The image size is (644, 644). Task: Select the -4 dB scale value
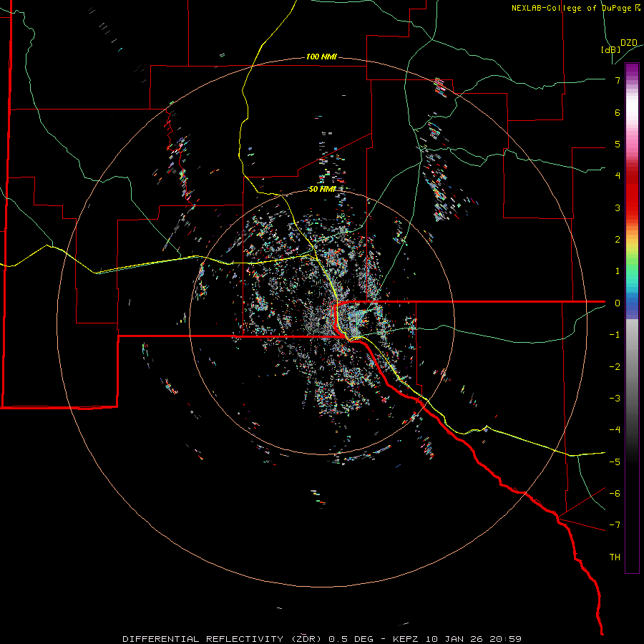click(x=615, y=430)
